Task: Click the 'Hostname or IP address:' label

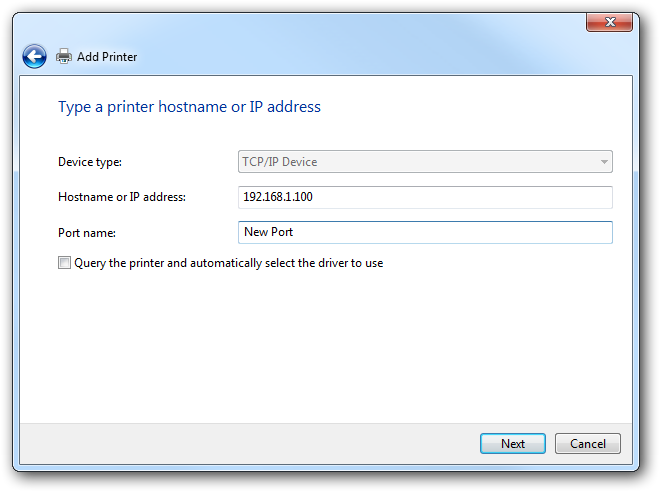Action: pos(122,197)
